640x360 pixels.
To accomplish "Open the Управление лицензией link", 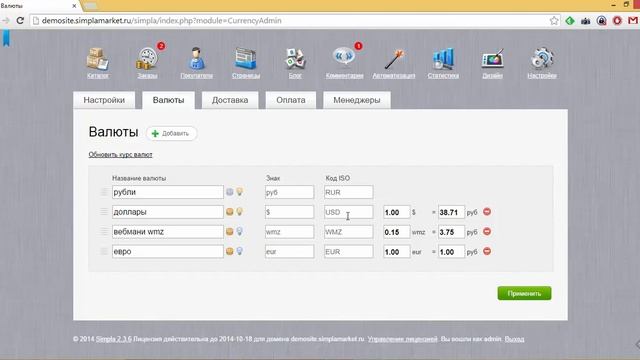I will [402, 339].
